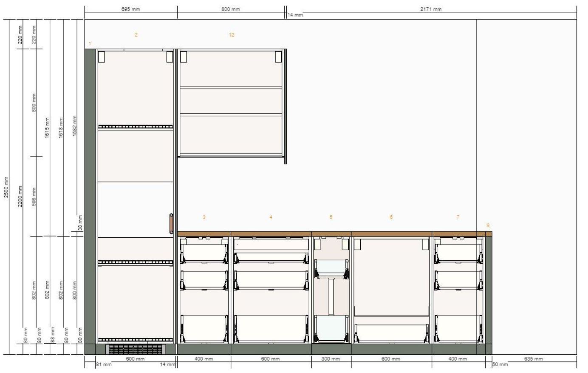Select the 635 mm bottom dimension
This screenshot has height=373, width=588.
point(534,359)
